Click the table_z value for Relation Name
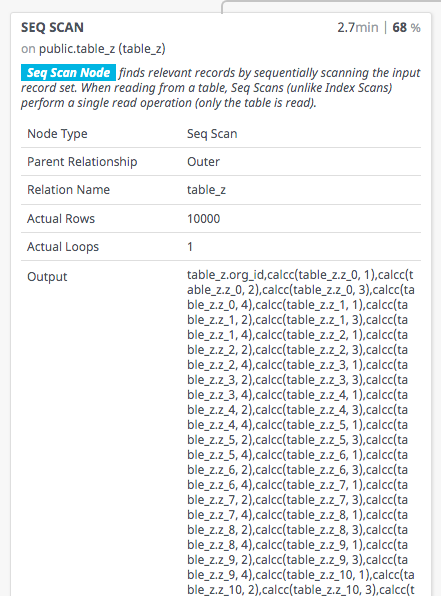 [x=206, y=190]
